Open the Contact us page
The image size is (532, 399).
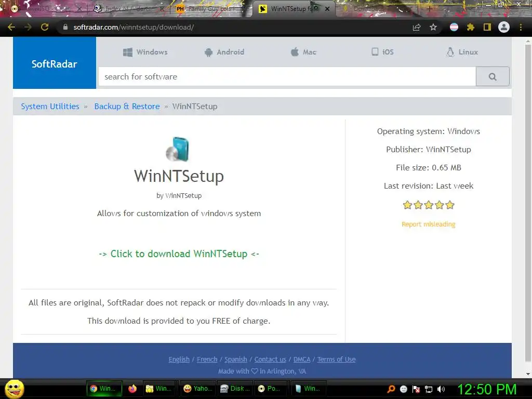[270, 360]
